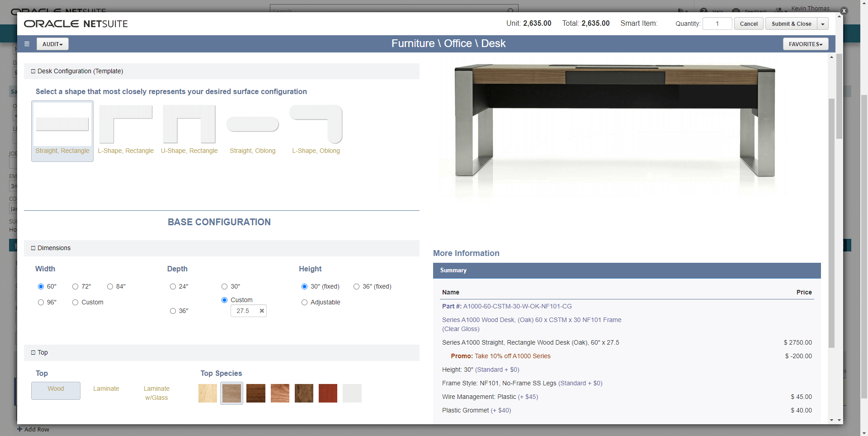Image resolution: width=868 pixels, height=436 pixels.
Task: Open the AUDIT dropdown menu
Action: pyautogui.click(x=52, y=44)
